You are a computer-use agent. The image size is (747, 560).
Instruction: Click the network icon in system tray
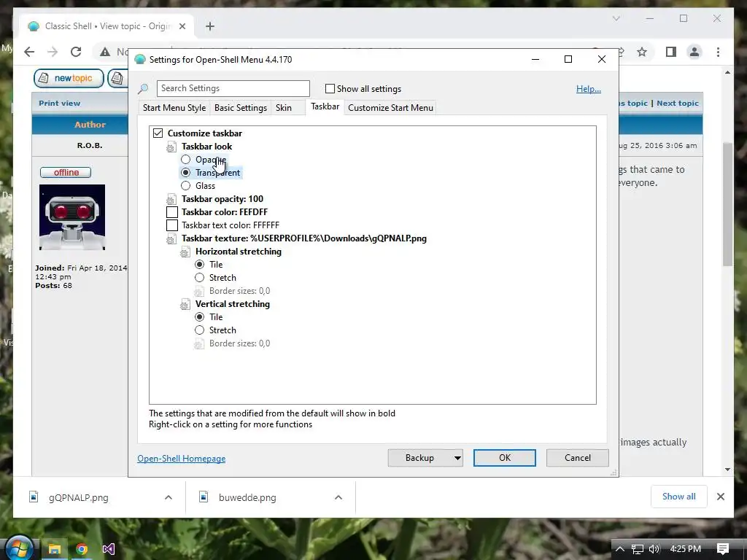point(638,549)
